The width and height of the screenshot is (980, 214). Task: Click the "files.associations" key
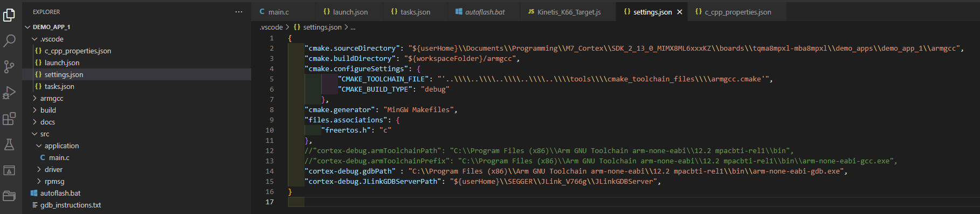click(346, 120)
